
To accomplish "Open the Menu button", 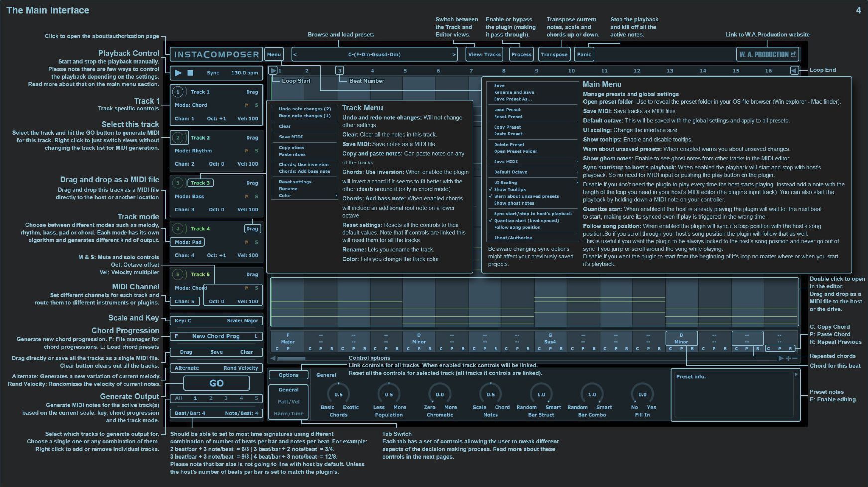I will point(274,55).
